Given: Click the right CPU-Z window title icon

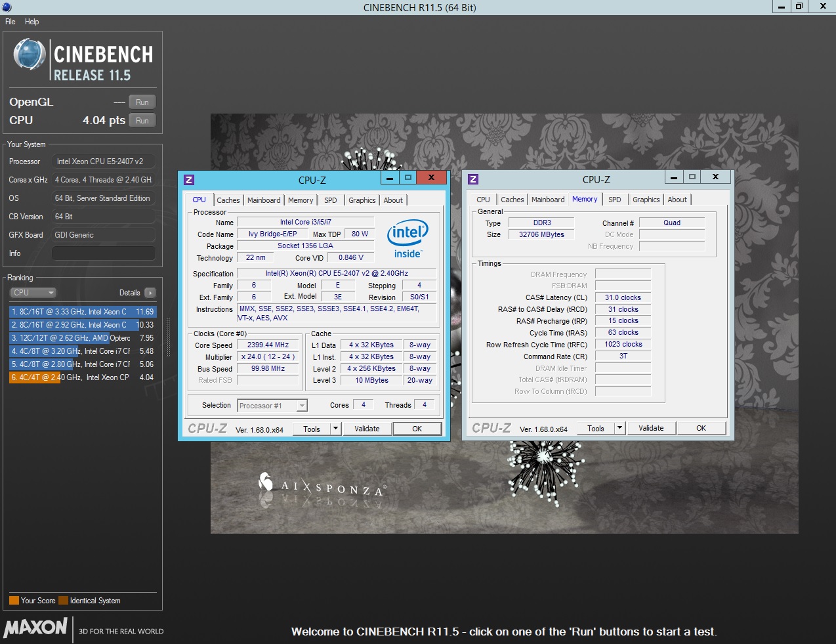Looking at the screenshot, I should click(473, 179).
